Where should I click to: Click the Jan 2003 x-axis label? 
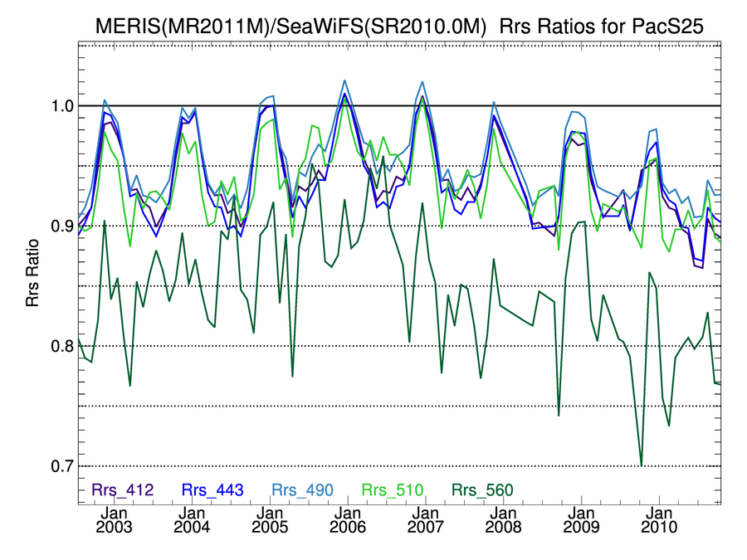pyautogui.click(x=114, y=520)
